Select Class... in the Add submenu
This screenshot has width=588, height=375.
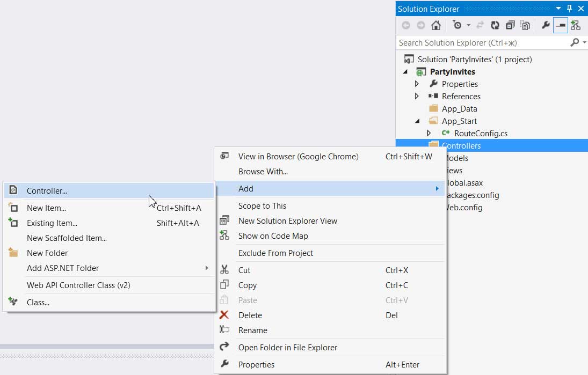(108, 303)
